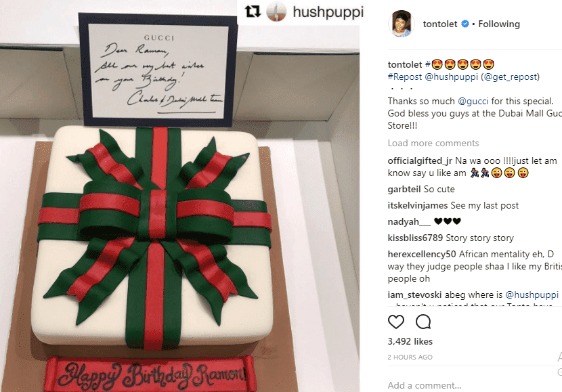This screenshot has height=392, width=562.
Task: Click the blue verified badge beside tontolet
Action: 465,24
